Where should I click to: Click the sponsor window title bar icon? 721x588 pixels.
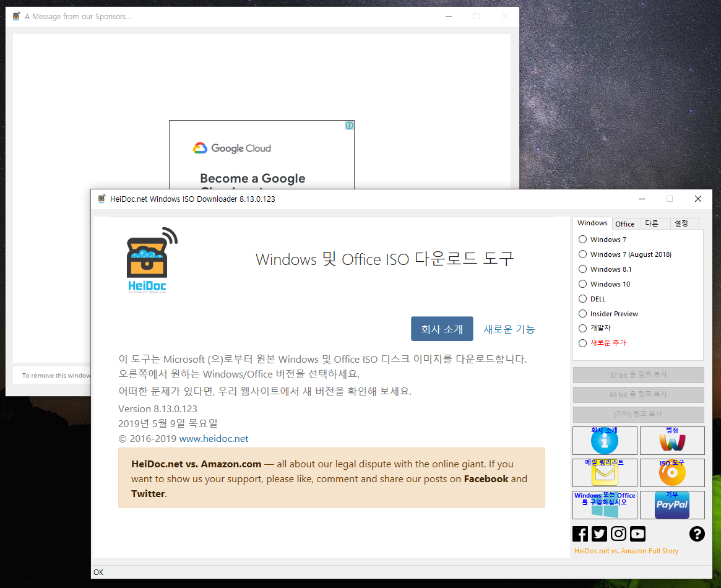tap(17, 16)
